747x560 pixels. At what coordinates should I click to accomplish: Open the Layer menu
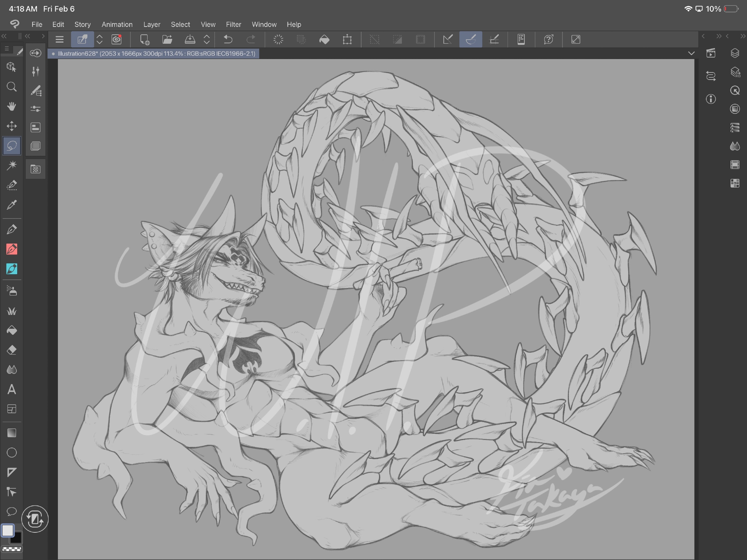[x=152, y=25]
